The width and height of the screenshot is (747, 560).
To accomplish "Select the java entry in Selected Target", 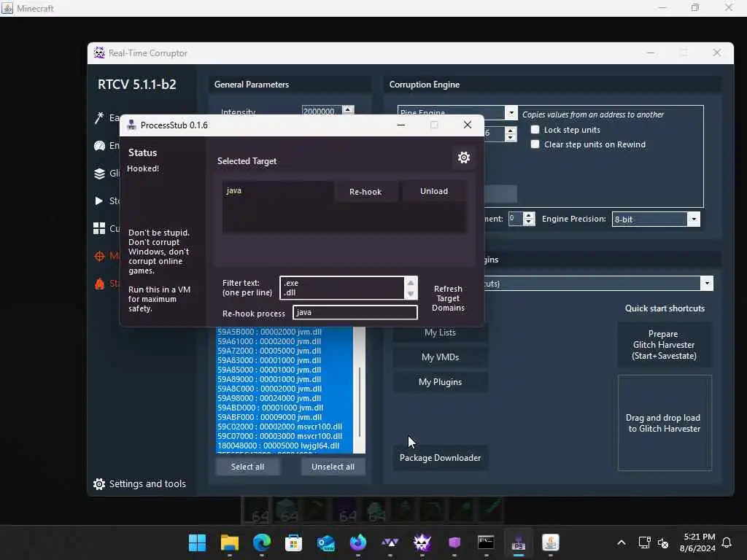I will click(234, 190).
